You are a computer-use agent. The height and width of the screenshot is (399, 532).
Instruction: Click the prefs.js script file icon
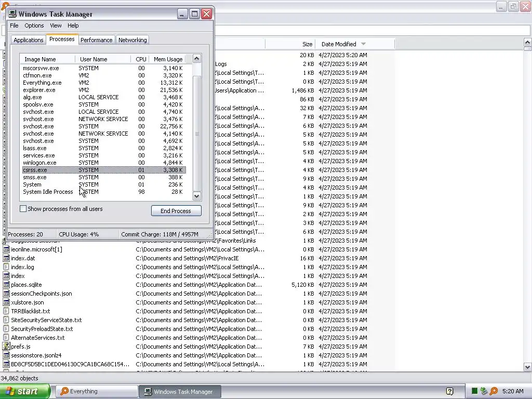click(x=6, y=347)
